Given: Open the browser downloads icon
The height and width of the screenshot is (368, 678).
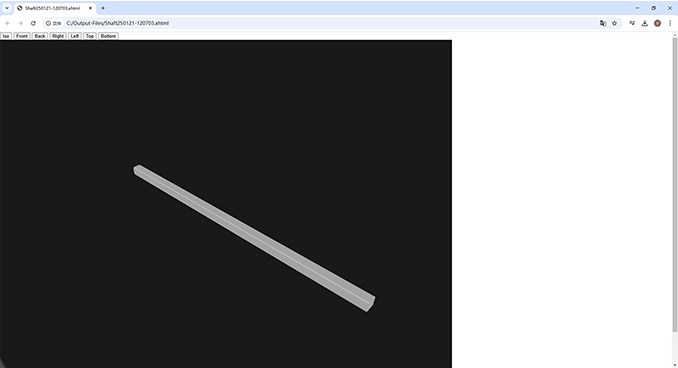Looking at the screenshot, I should point(645,23).
